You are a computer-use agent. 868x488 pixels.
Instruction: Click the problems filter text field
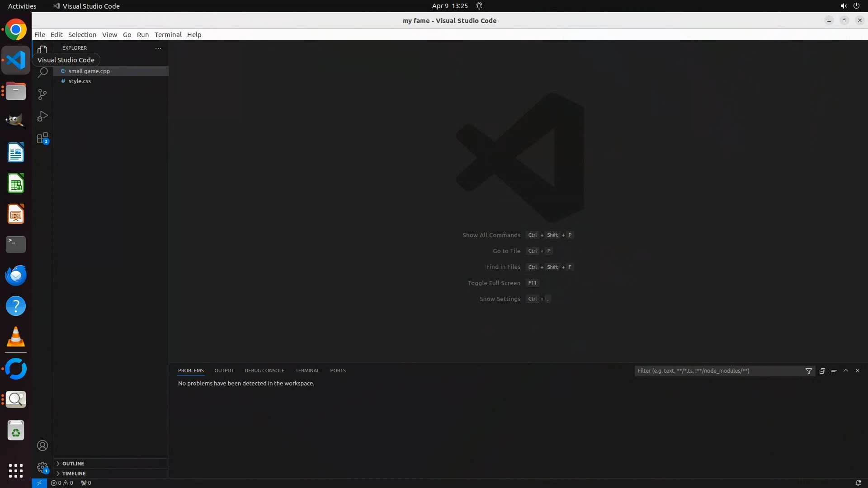coord(719,371)
